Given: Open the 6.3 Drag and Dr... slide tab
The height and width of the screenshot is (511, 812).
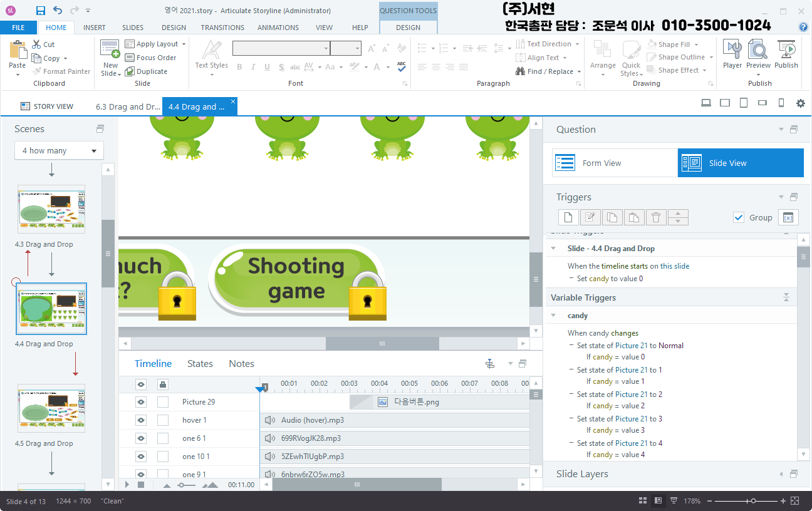Looking at the screenshot, I should coord(128,106).
